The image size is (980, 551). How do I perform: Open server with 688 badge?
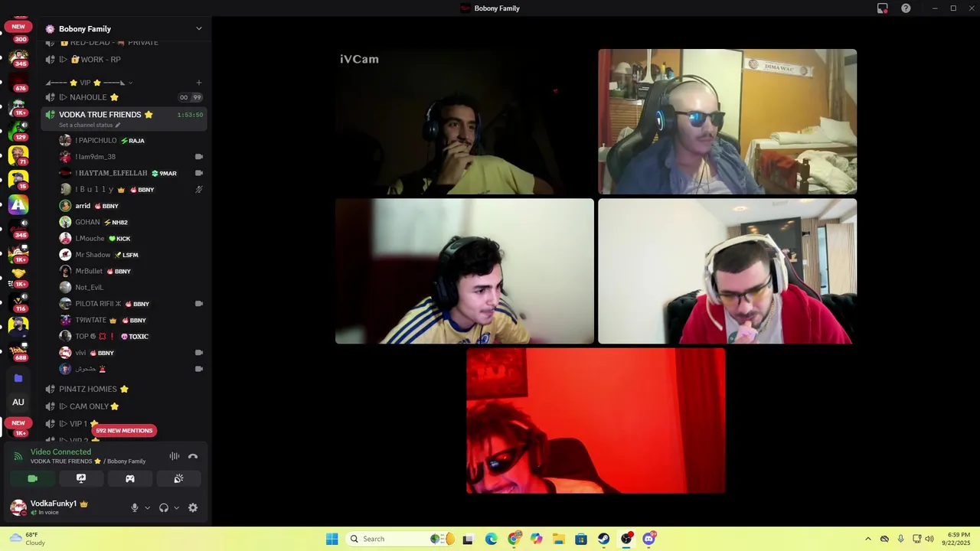(19, 352)
